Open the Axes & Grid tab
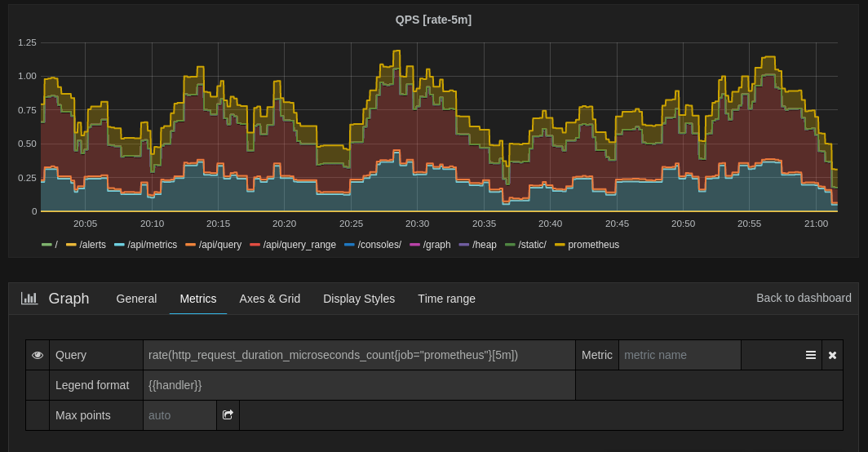The image size is (868, 452). click(x=269, y=299)
